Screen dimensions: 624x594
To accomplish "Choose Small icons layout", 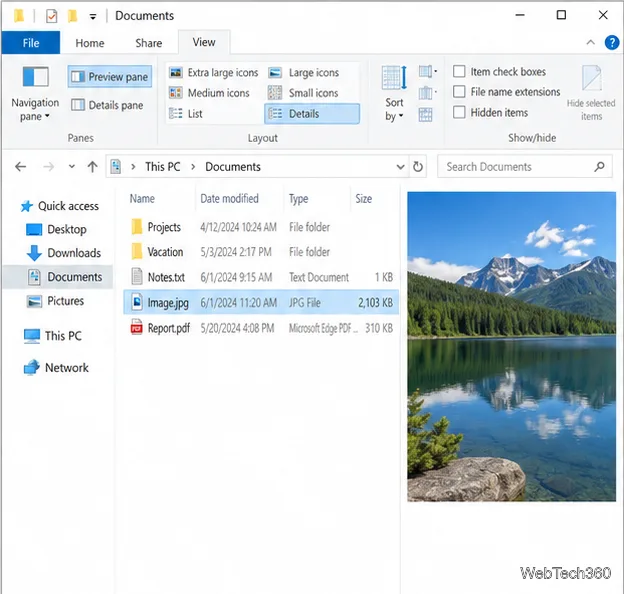I will [303, 93].
